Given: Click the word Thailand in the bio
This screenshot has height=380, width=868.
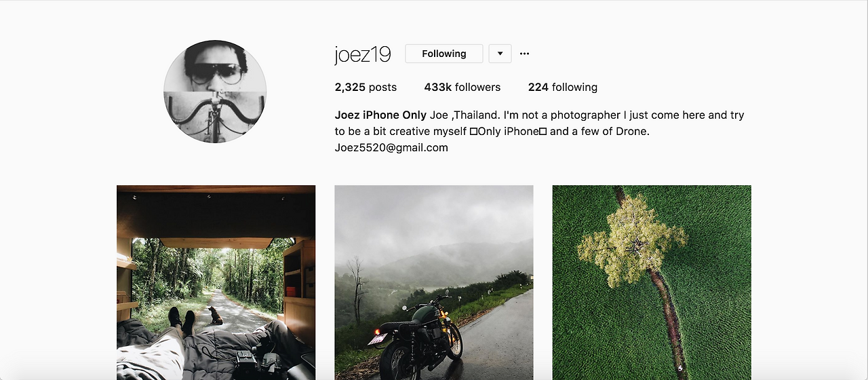Looking at the screenshot, I should click(476, 115).
